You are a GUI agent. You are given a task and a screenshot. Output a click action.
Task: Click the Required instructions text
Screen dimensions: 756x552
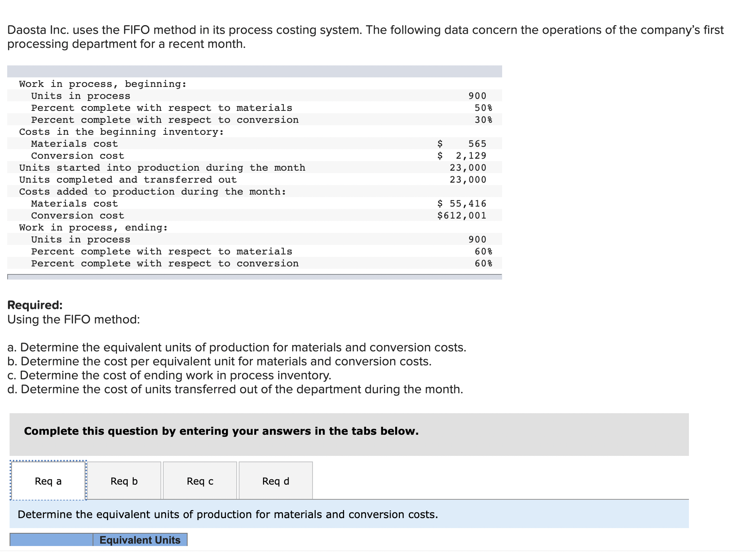35,305
